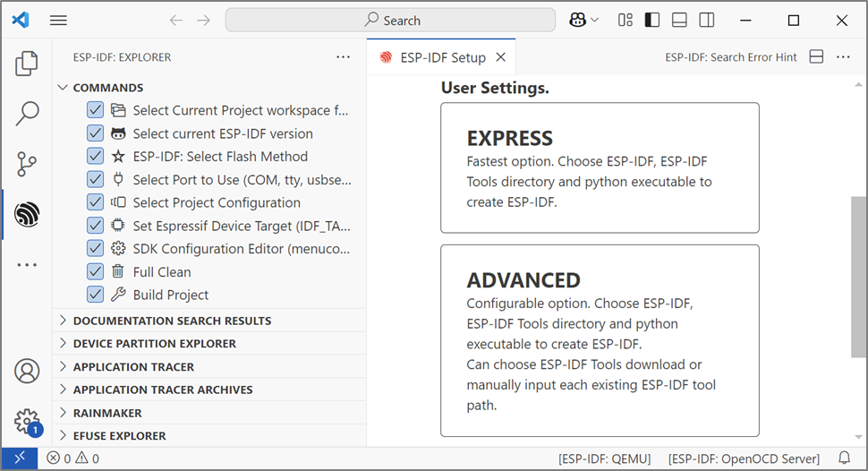The width and height of the screenshot is (868, 471).
Task: Expand APPLICATION TRACER ARCHIVES section
Action: (209, 390)
